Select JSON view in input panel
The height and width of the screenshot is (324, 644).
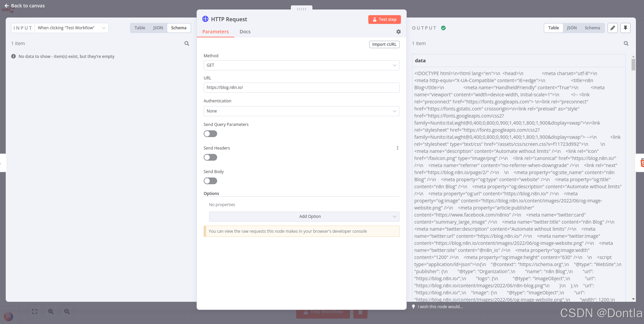click(158, 28)
